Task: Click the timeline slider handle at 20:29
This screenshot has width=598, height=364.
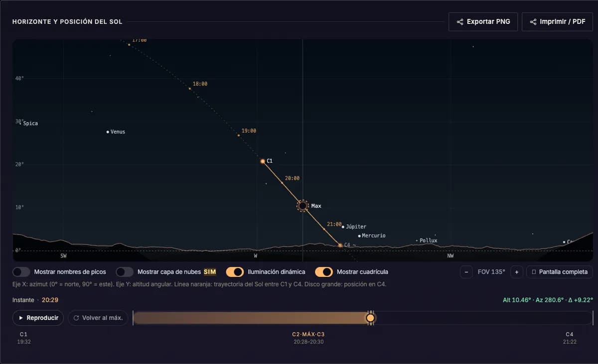Action: (370, 318)
